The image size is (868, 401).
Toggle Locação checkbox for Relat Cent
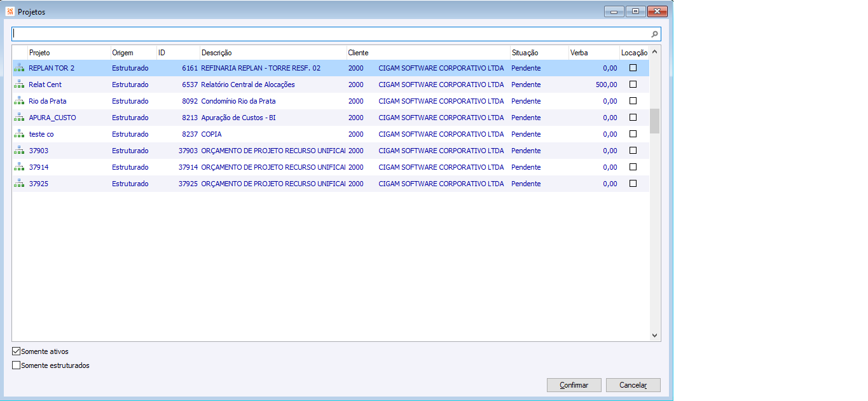(633, 85)
